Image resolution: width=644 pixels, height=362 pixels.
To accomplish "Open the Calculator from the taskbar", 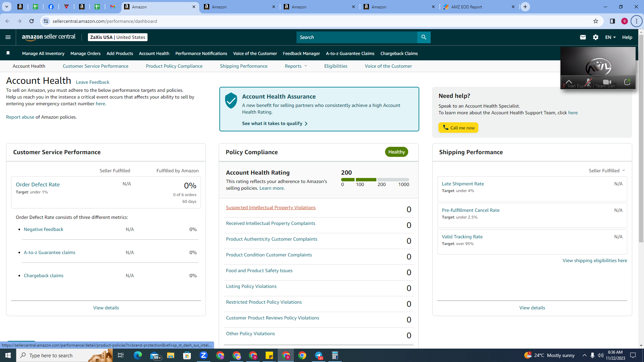I will (x=335, y=355).
